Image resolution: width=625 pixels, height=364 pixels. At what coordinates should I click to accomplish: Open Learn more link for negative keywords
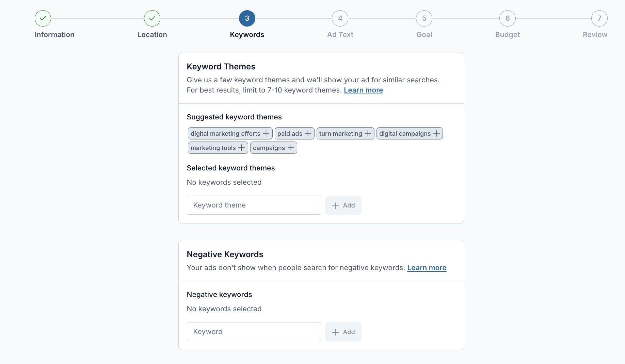click(x=427, y=268)
